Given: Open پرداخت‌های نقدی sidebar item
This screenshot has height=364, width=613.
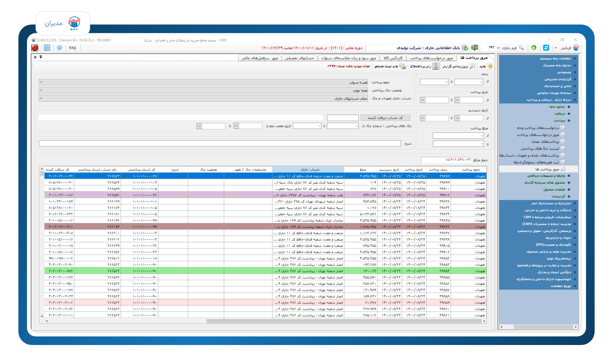Looking at the screenshot, I should coord(545,142).
